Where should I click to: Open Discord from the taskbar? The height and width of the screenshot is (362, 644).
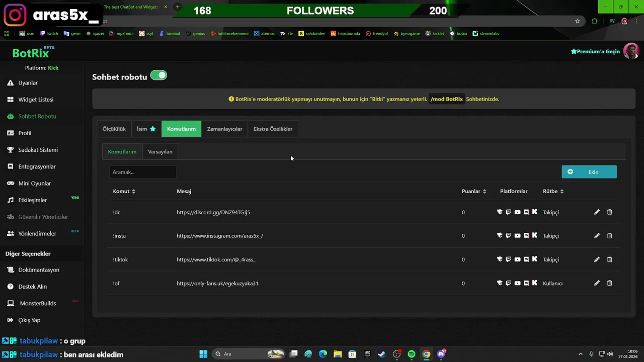[x=441, y=354]
